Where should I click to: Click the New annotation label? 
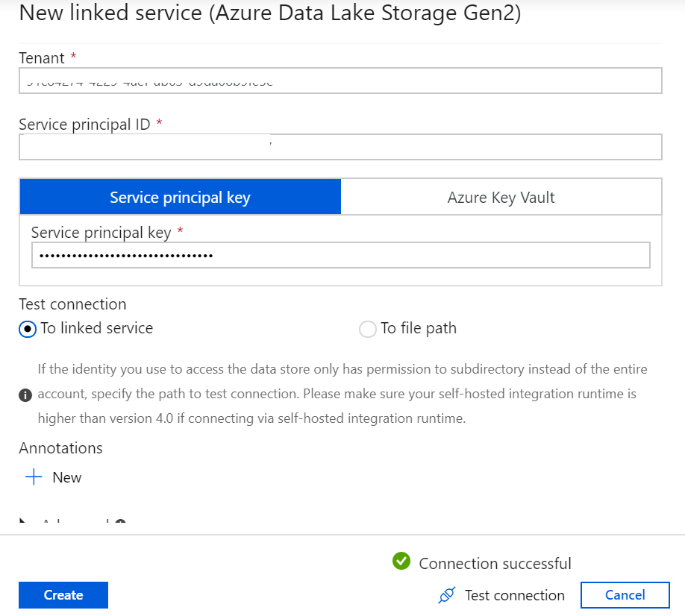[67, 477]
